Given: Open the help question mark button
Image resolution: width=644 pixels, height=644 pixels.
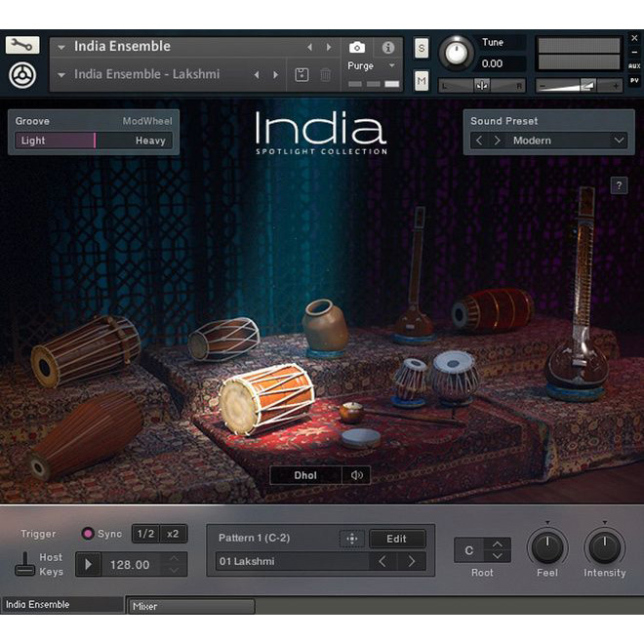Looking at the screenshot, I should [x=620, y=185].
